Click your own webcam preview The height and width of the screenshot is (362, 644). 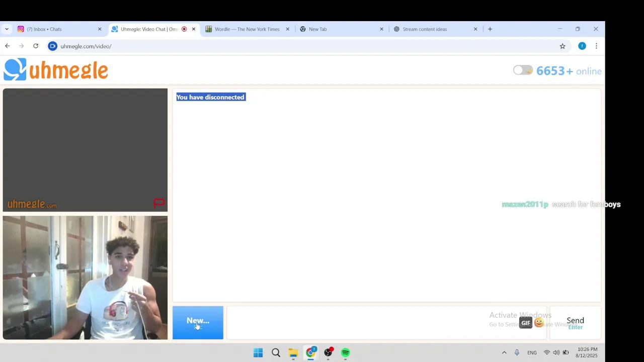click(x=85, y=278)
